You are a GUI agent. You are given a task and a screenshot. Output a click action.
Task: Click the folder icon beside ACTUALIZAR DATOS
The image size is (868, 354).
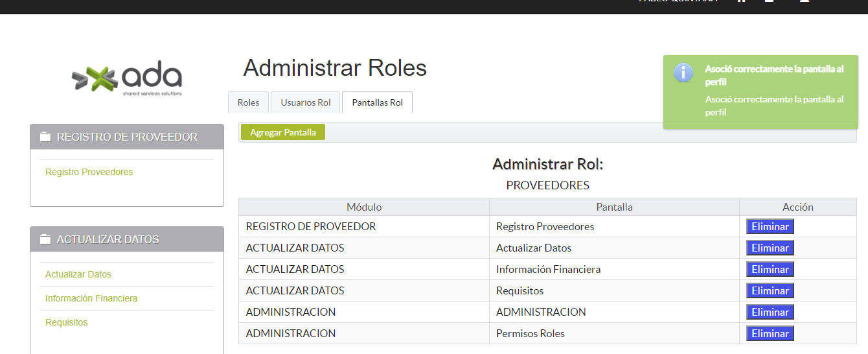pos(45,239)
